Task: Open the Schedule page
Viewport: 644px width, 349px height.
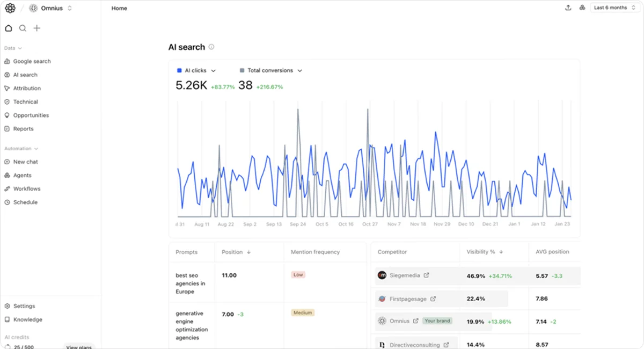Action: [x=25, y=202]
